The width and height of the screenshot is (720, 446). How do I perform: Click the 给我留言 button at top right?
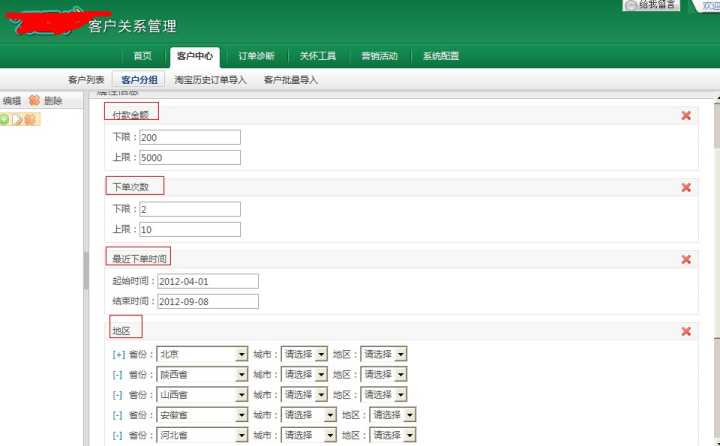[x=651, y=5]
